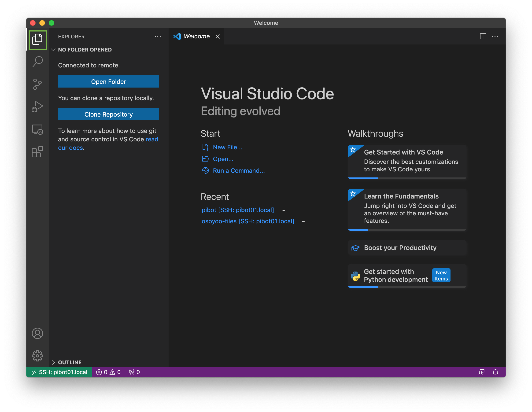Click the Open Folder button

click(109, 81)
